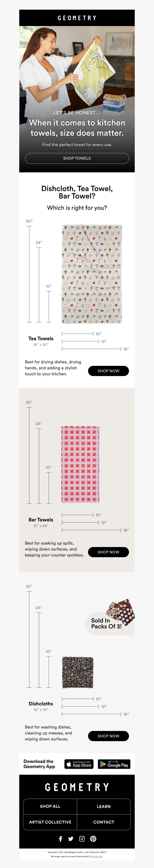
Task: Click the Geometry logo in header
Action: tap(77, 18)
